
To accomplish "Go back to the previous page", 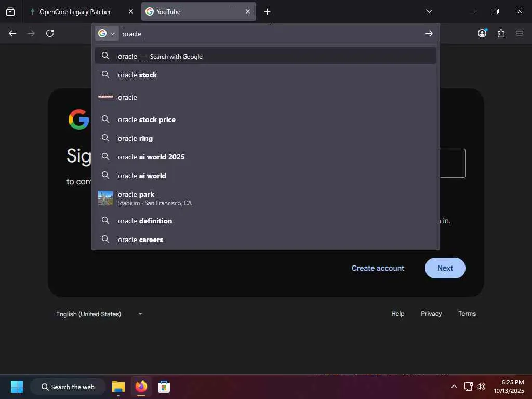I will click(x=12, y=33).
